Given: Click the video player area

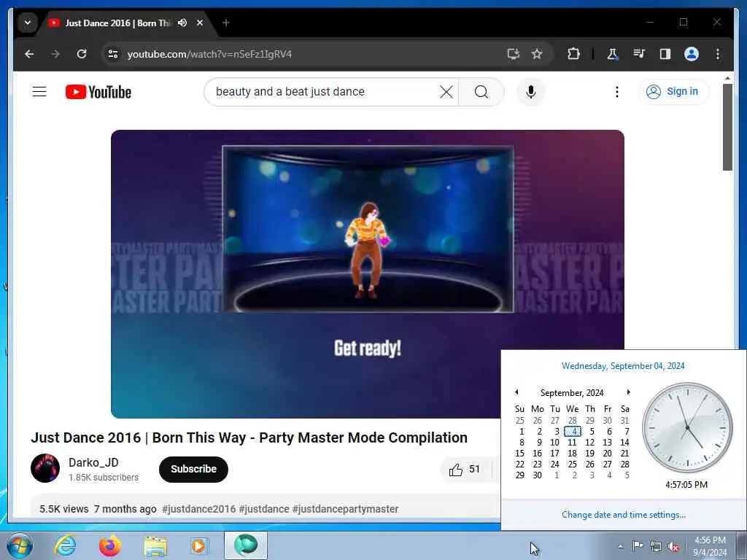Looking at the screenshot, I should click(368, 274).
